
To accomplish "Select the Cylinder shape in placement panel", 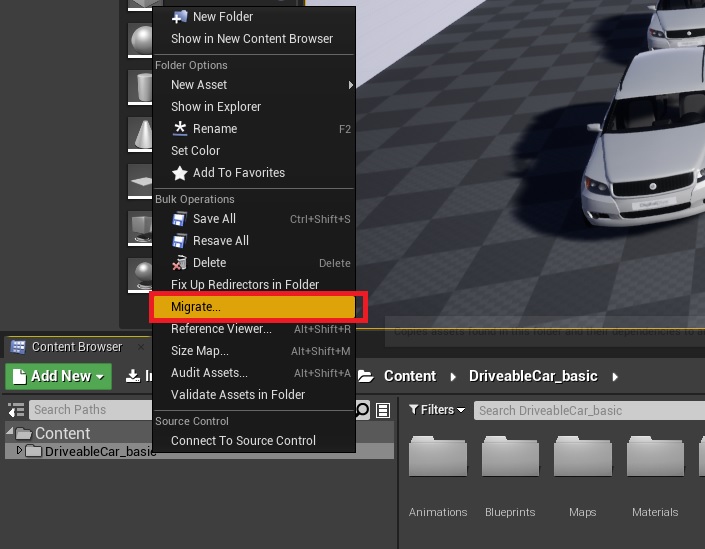I will (139, 87).
